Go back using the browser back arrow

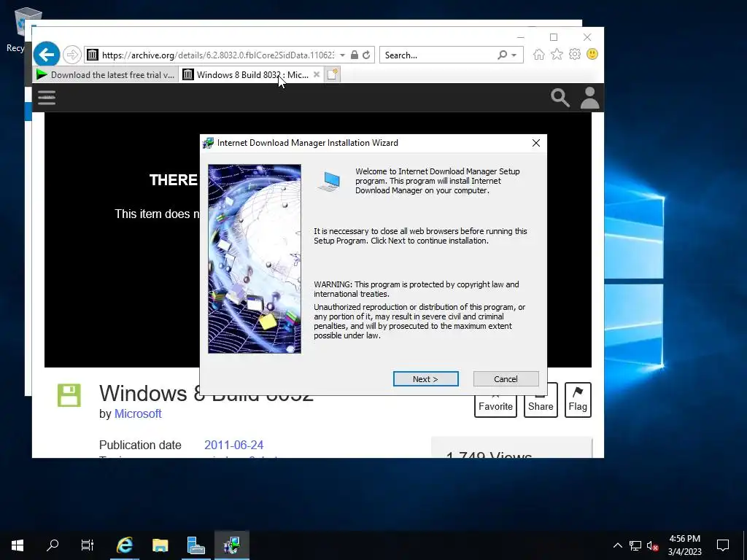coord(47,55)
